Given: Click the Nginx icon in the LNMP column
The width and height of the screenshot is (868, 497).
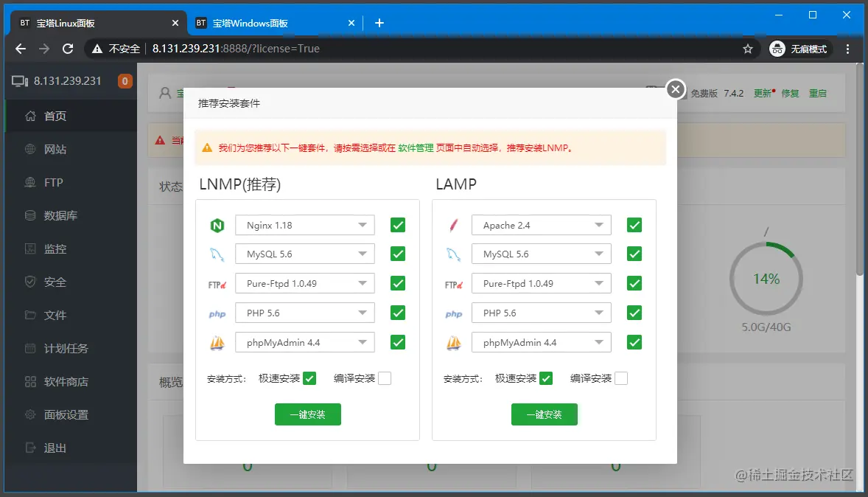Looking at the screenshot, I should pyautogui.click(x=216, y=225).
